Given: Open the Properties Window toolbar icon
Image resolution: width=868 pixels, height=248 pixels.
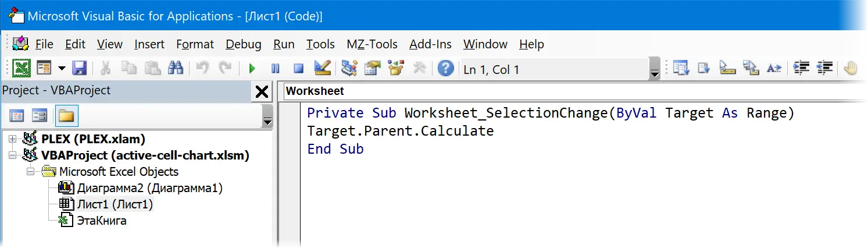Looking at the screenshot, I should (x=372, y=69).
